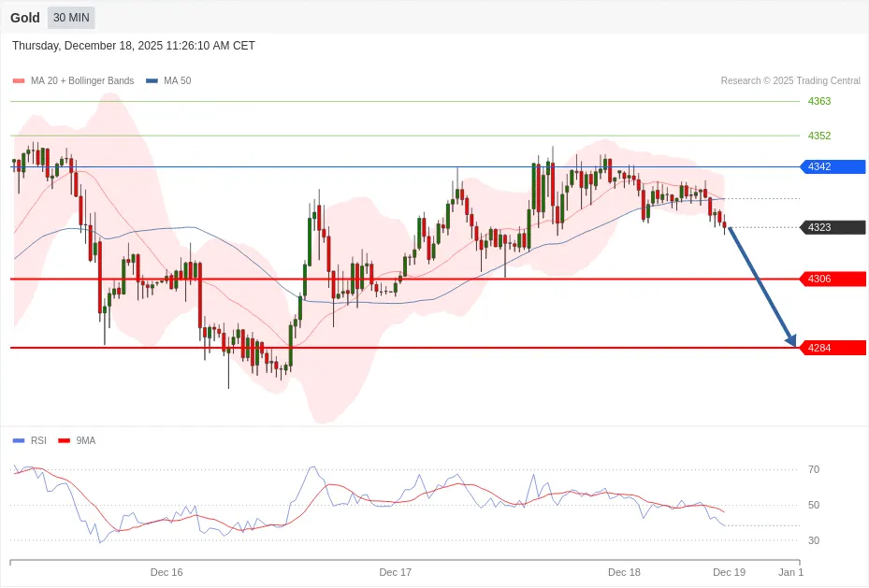
Task: Click the Jan 1 date axis label
Action: pos(790,572)
